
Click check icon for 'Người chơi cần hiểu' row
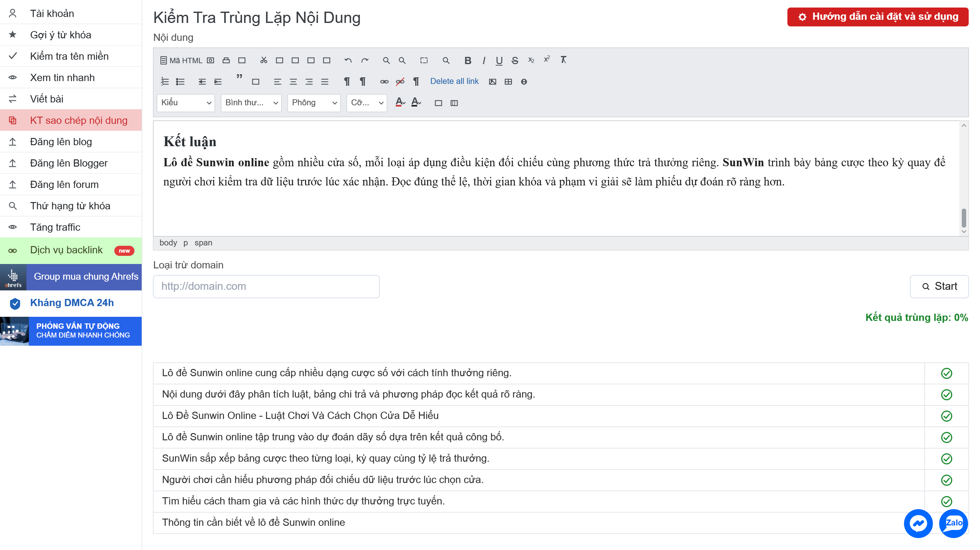[x=946, y=480]
